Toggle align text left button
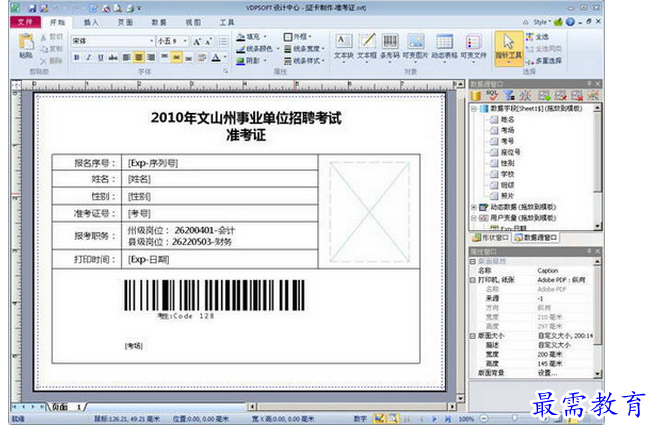The width and height of the screenshot is (654, 436). pyautogui.click(x=126, y=58)
